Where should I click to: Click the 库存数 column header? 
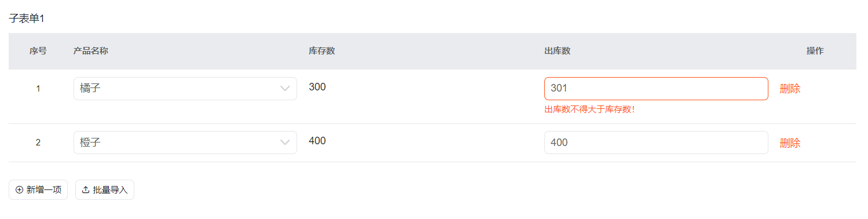322,51
